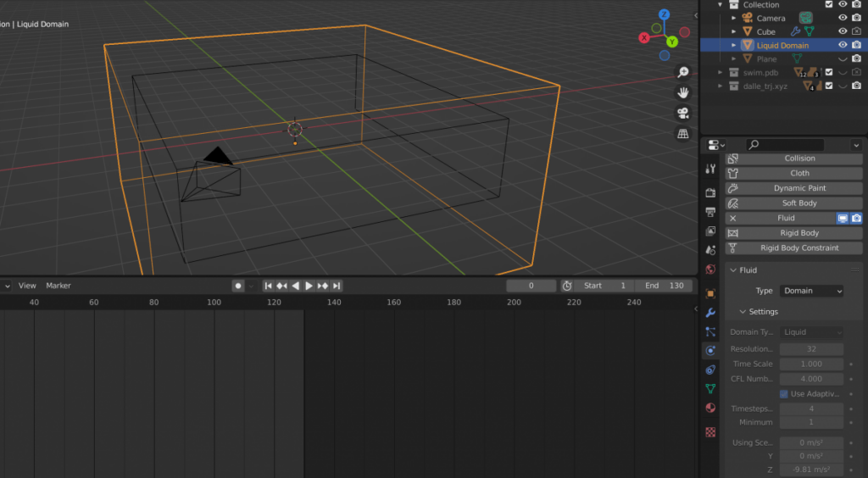Hide the Camera in viewport via eye icon

[843, 18]
